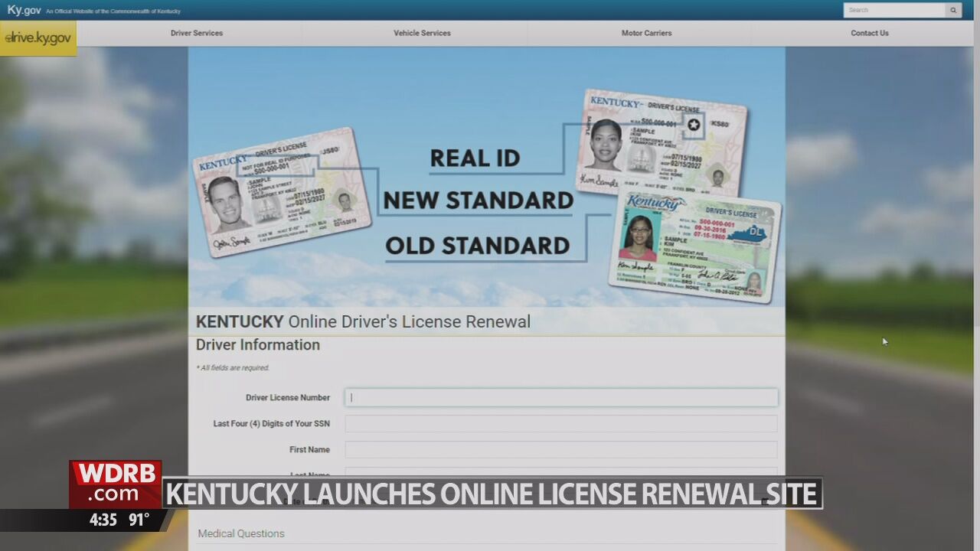The width and height of the screenshot is (980, 551).
Task: Click the Ky.gov header link
Action: [24, 10]
